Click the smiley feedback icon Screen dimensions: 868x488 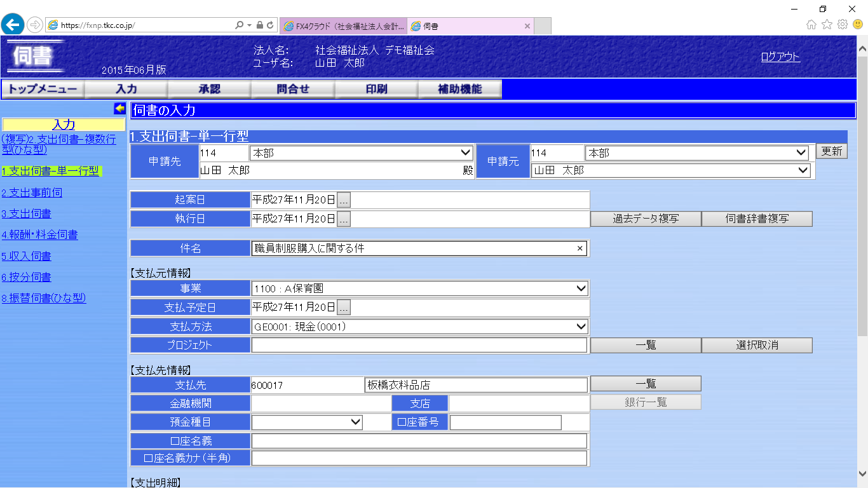(858, 25)
